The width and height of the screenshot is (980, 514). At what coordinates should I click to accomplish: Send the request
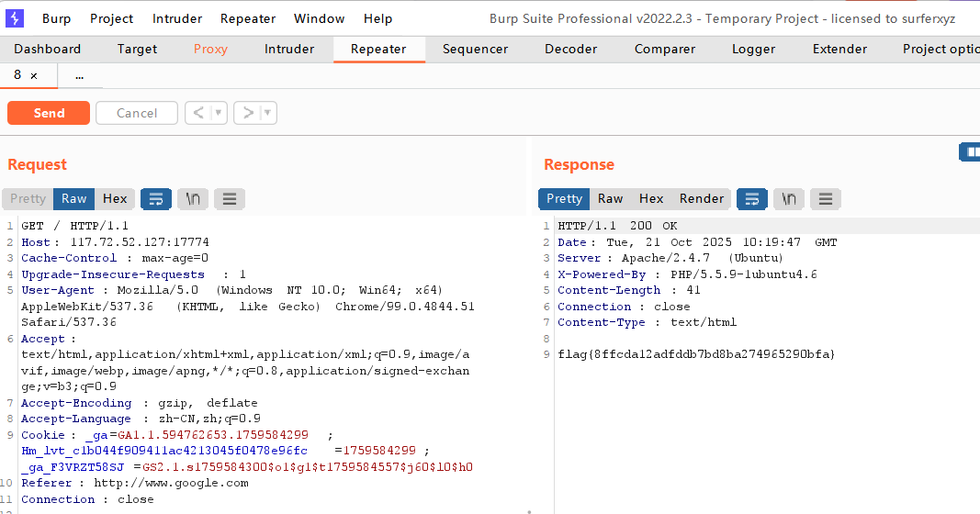(49, 113)
